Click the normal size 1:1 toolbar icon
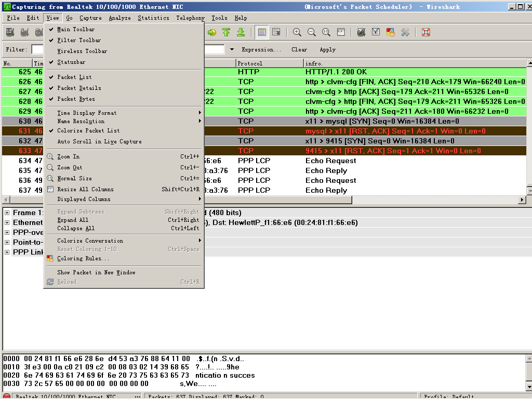 click(326, 32)
